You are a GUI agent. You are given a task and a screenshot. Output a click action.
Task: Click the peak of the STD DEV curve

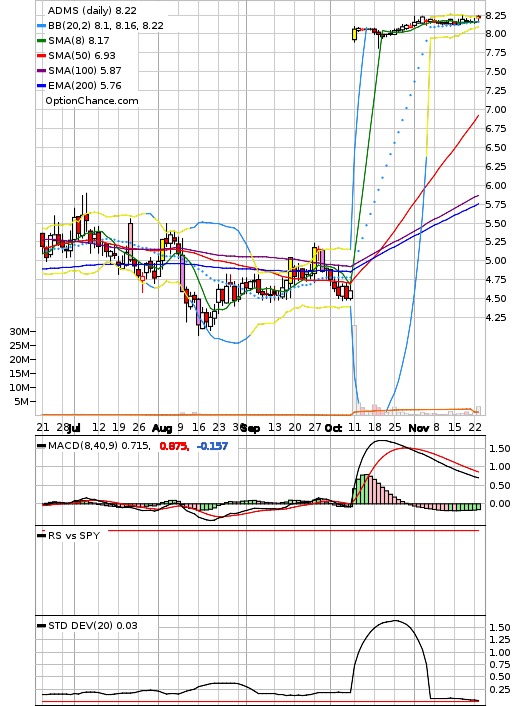[x=395, y=621]
